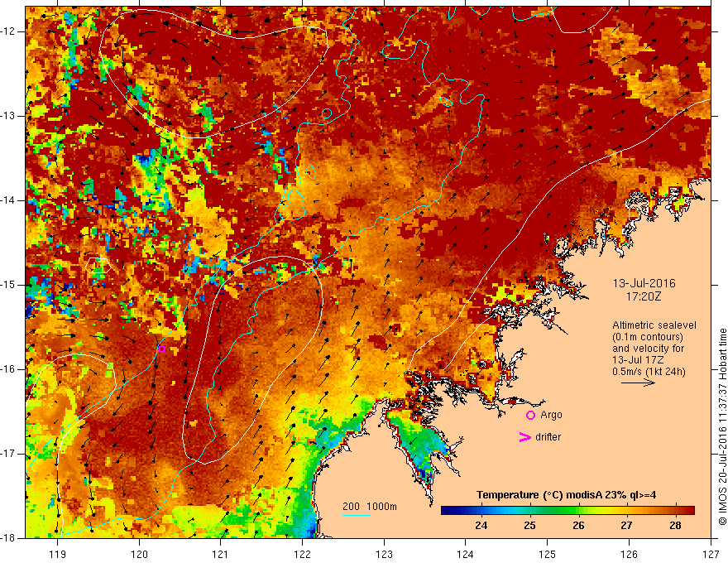
Task: Click the colorbar tick label 28
Action: click(675, 526)
